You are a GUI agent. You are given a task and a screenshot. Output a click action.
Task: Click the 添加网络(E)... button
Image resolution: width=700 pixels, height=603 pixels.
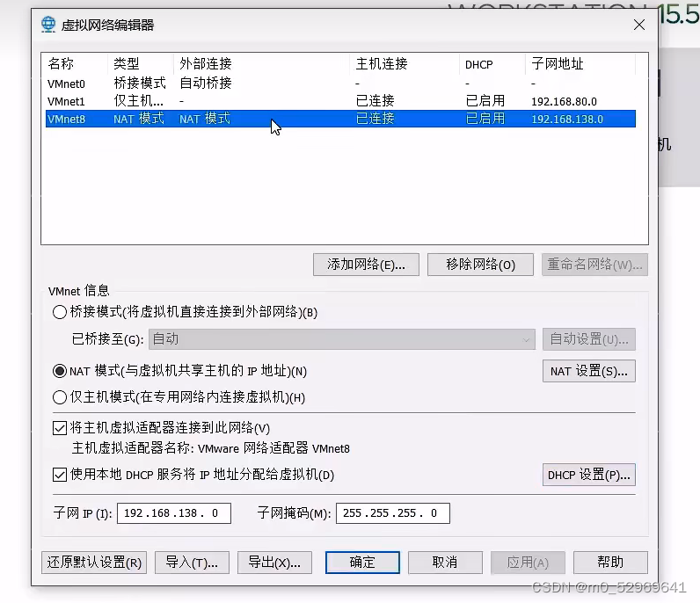366,265
